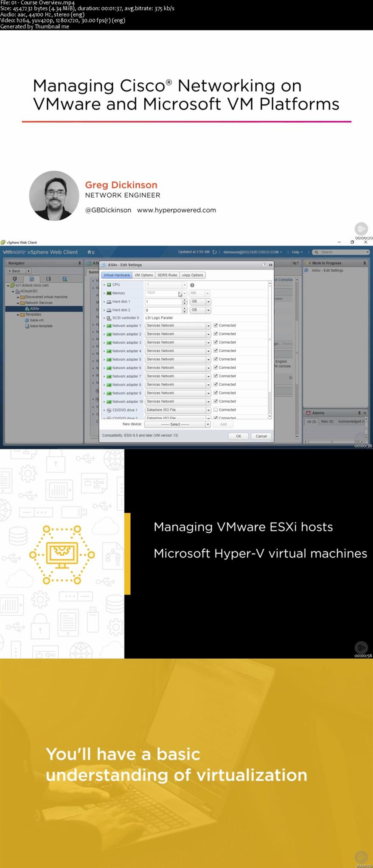Click the play overlay on ESXi hosts slide
373x868 pixels.
click(x=361, y=648)
